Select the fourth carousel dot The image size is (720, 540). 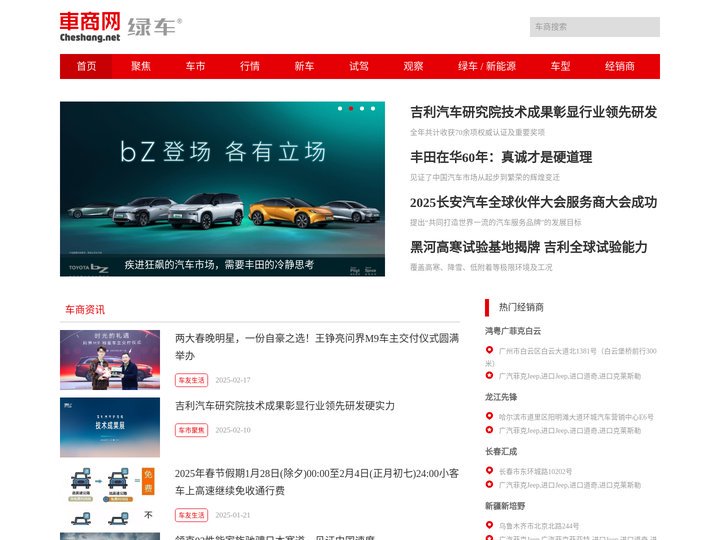click(x=373, y=108)
